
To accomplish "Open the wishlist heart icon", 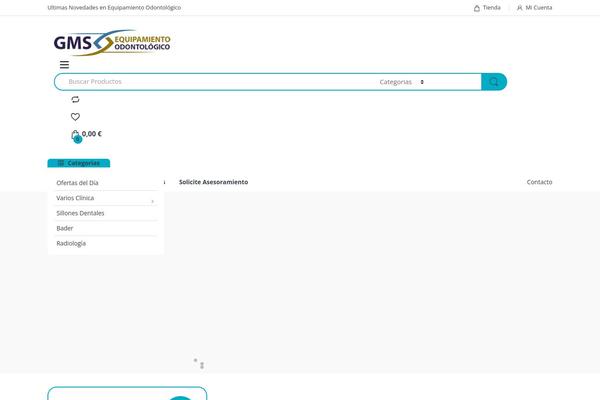I will [x=75, y=117].
